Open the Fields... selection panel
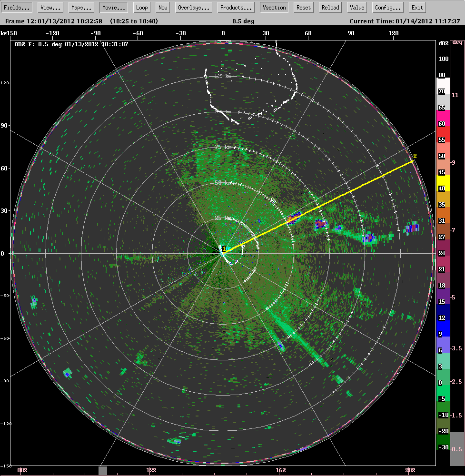This screenshot has width=465, height=476. [x=18, y=8]
